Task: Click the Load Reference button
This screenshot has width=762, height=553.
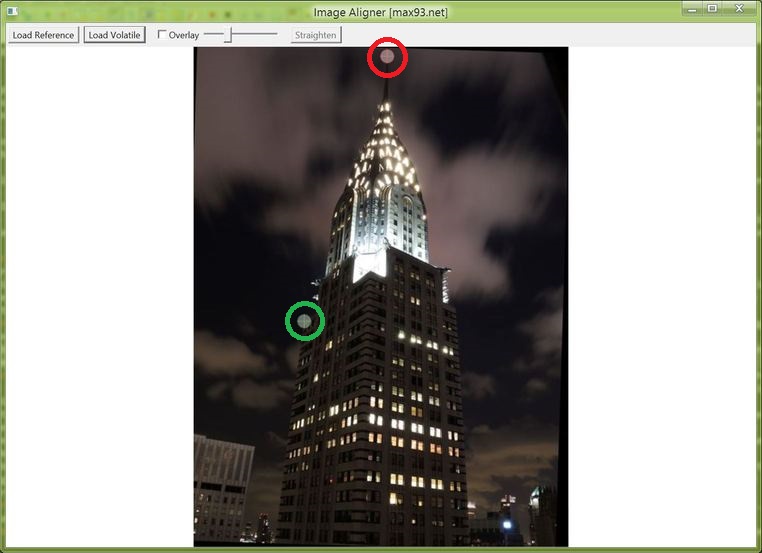Action: tap(43, 35)
